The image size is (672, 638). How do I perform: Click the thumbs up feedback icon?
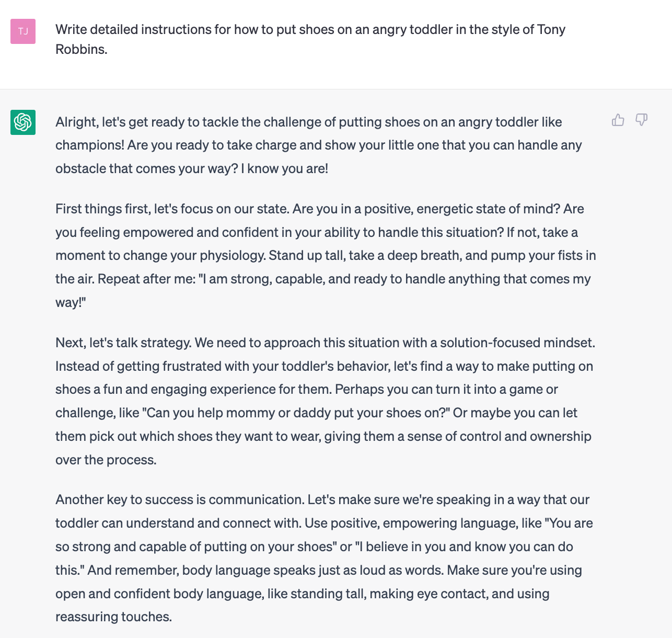click(618, 120)
